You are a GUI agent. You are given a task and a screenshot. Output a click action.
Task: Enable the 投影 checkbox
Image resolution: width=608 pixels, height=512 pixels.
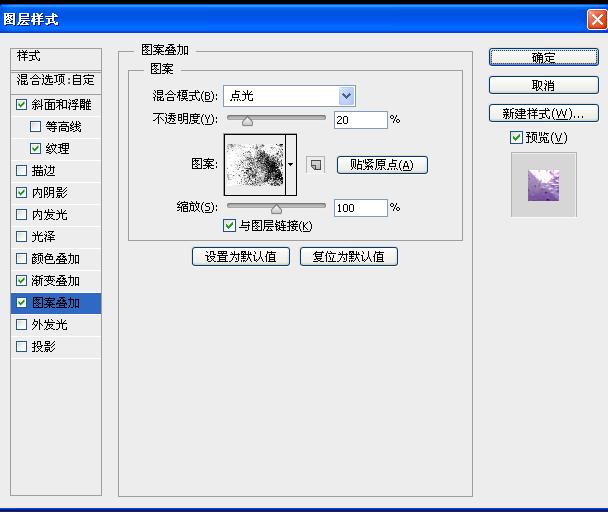point(22,346)
